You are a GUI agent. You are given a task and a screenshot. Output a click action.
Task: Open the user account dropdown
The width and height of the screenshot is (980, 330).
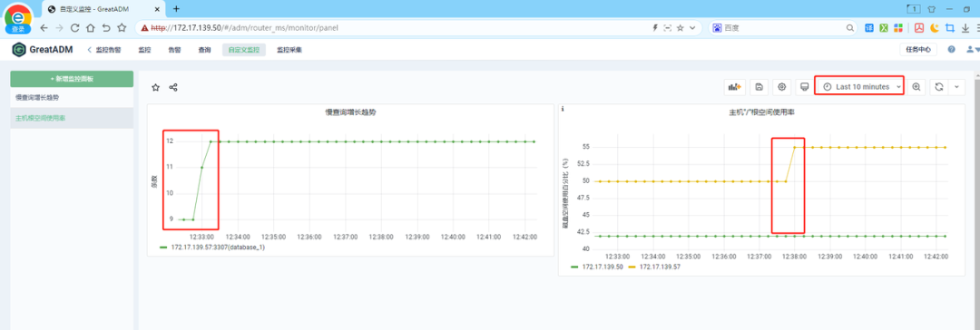pyautogui.click(x=973, y=49)
